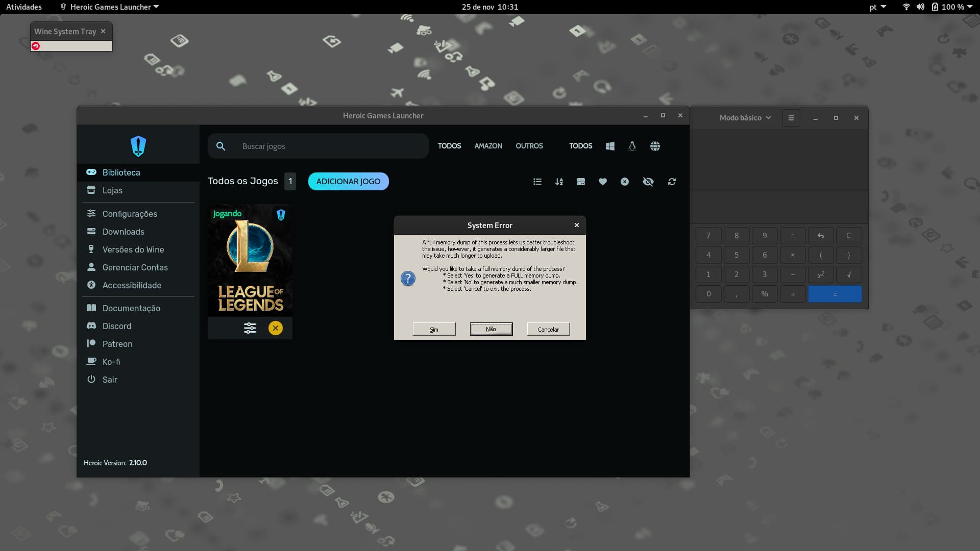Open Patreon link in sidebar
Viewport: 980px width, 551px height.
tap(138, 344)
